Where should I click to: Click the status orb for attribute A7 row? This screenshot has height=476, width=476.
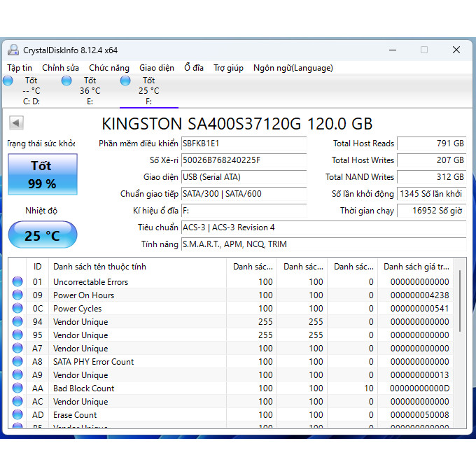17,348
